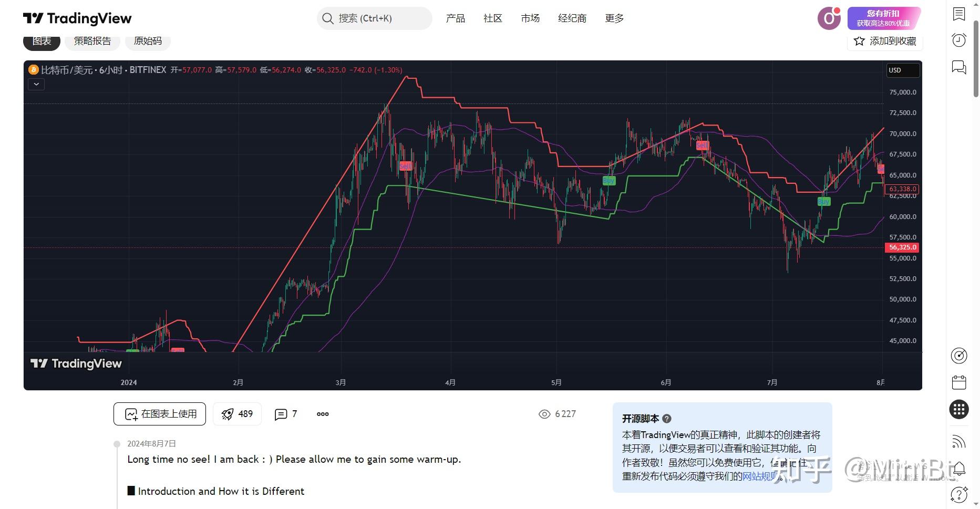The width and height of the screenshot is (980, 509).
Task: Click the 搜索 (Ctrl+K) search field
Action: (374, 18)
